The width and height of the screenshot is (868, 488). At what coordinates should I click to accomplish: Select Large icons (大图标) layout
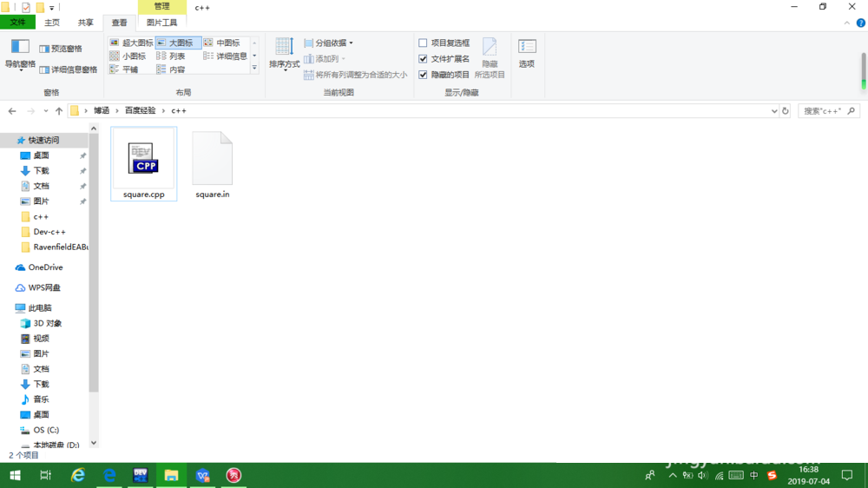click(178, 43)
